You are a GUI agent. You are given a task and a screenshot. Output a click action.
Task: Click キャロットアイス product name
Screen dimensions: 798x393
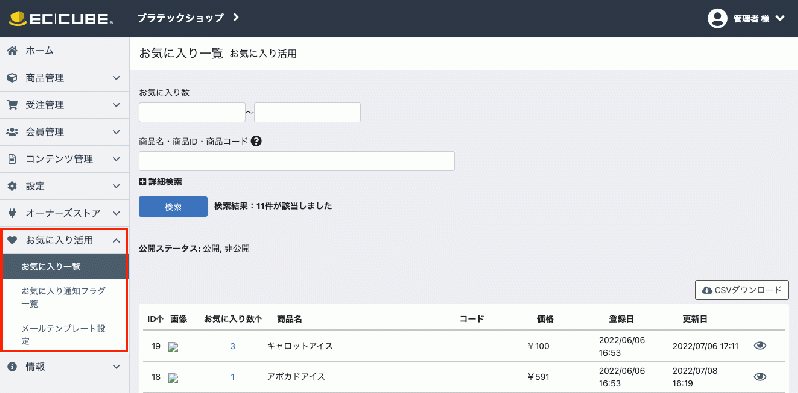pyautogui.click(x=300, y=346)
